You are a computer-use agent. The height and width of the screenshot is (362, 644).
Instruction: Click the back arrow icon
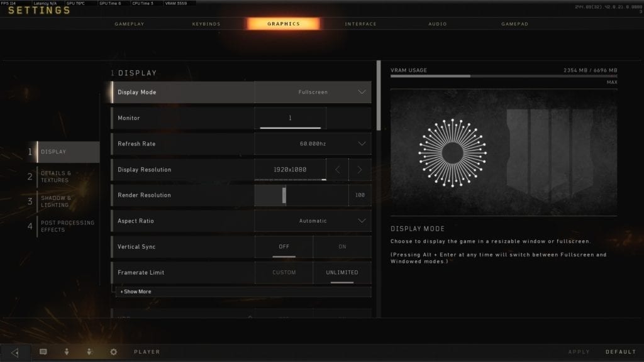click(15, 352)
